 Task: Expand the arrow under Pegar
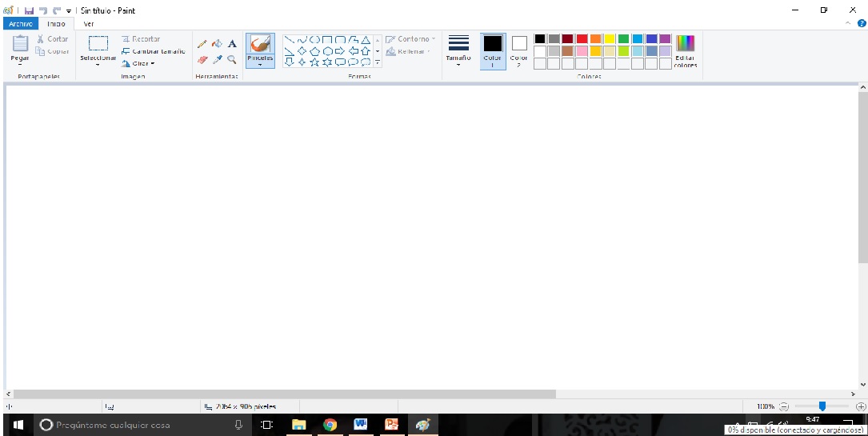(x=21, y=65)
